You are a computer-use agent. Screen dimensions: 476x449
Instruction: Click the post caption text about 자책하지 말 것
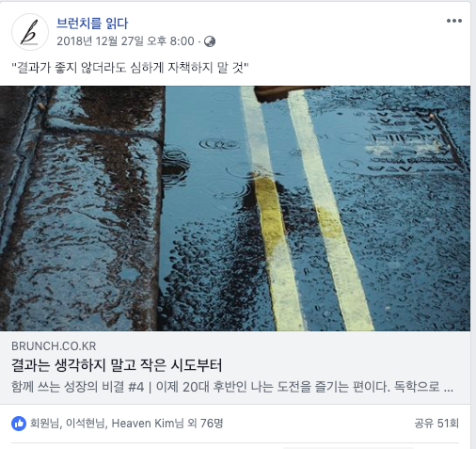click(x=130, y=68)
